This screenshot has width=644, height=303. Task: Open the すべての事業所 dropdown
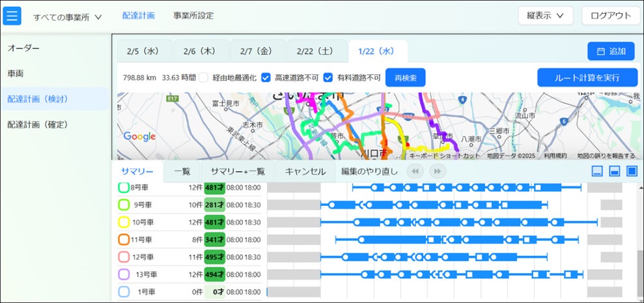pos(68,17)
